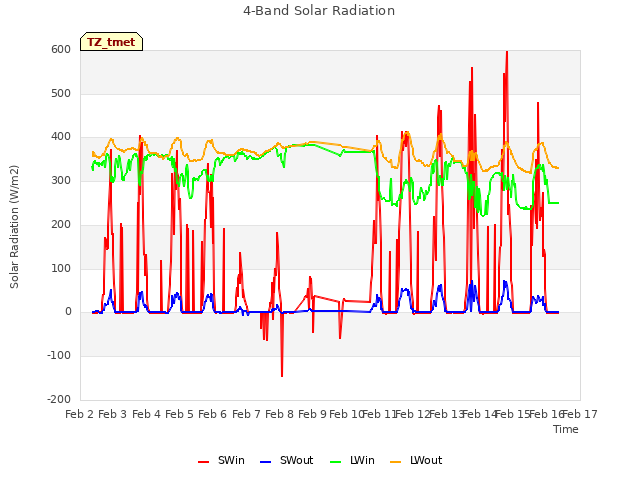Click the Feb 14 x-axis label
The image size is (640, 480).
[479, 414]
